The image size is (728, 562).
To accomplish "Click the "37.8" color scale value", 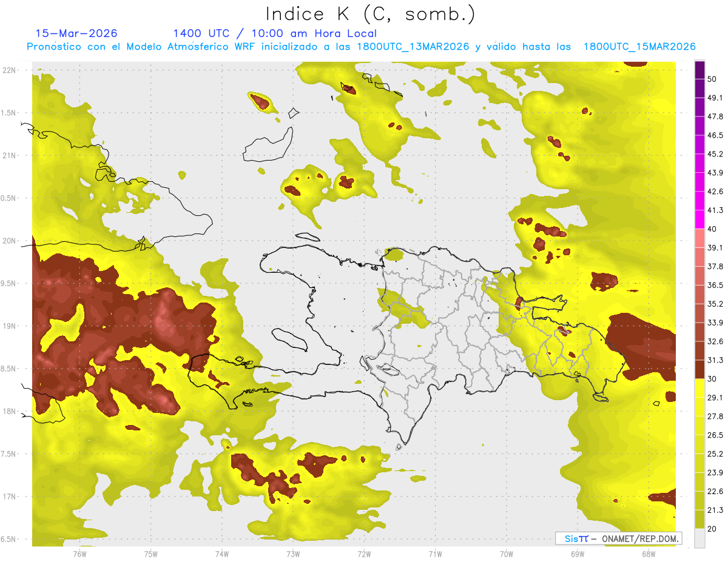I will (715, 267).
